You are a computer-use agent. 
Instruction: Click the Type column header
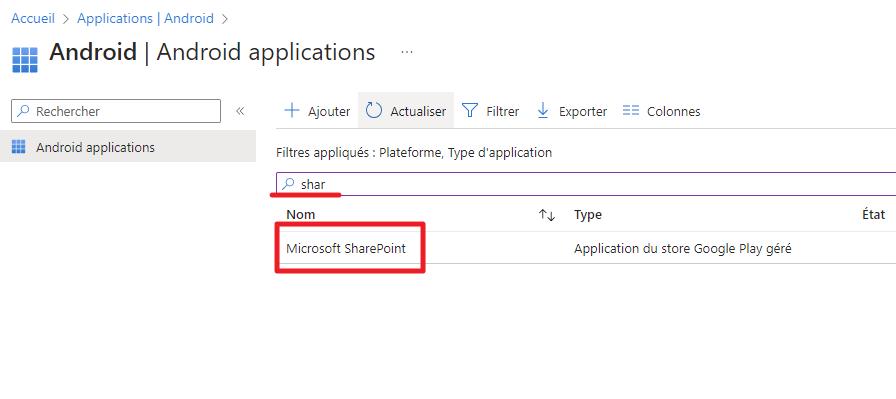tap(587, 215)
